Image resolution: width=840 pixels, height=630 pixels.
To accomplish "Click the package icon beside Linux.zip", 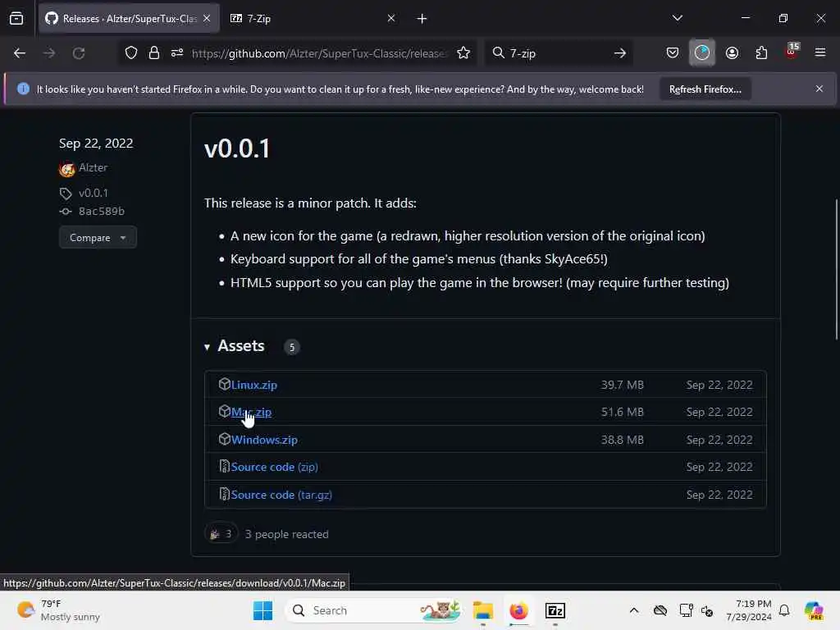I will coord(224,384).
